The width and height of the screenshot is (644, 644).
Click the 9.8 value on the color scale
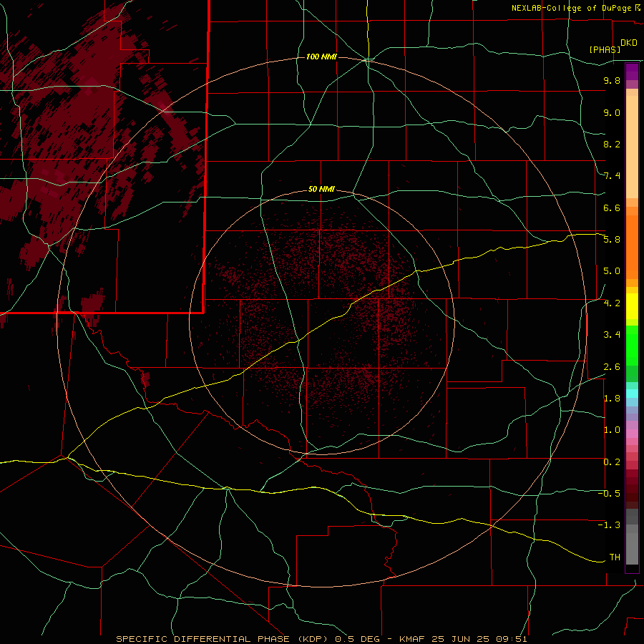coord(612,80)
